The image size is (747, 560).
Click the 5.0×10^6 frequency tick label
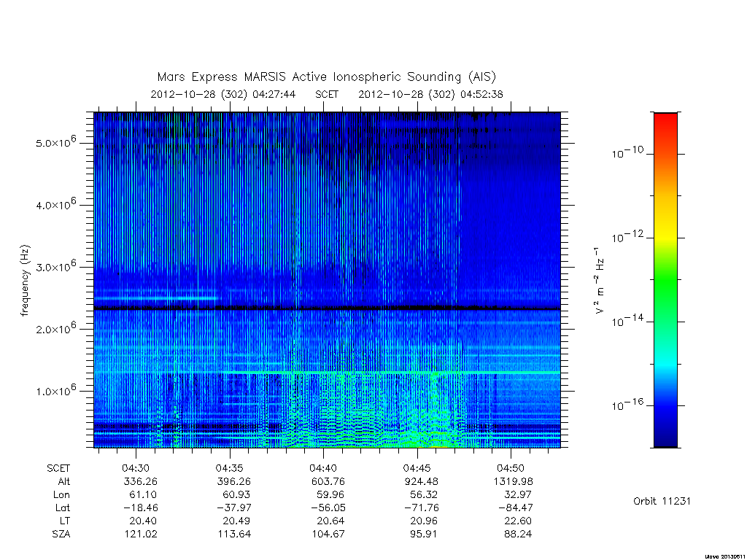tap(55, 142)
